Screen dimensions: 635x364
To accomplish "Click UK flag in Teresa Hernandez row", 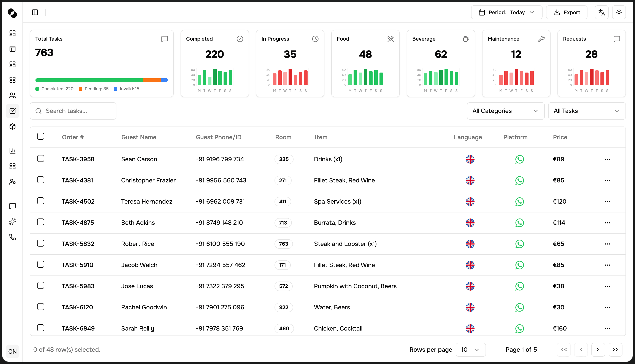I will coord(470,201).
